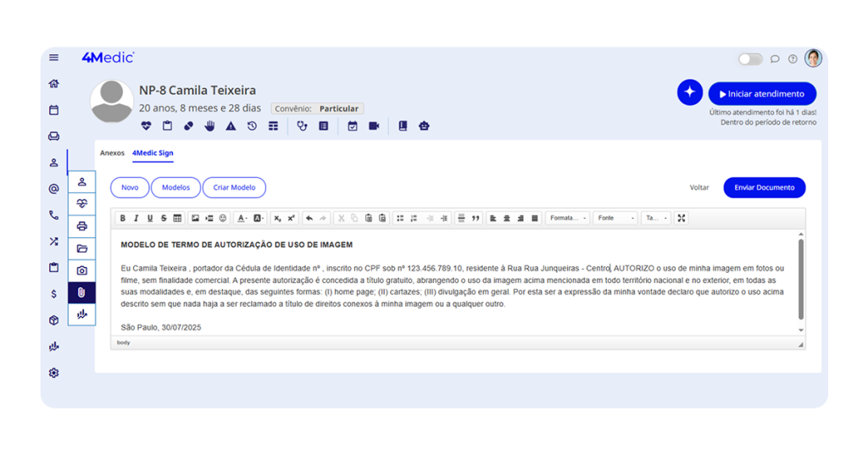The image size is (868, 456).
Task: Toggle subscript formatting
Action: pyautogui.click(x=277, y=218)
